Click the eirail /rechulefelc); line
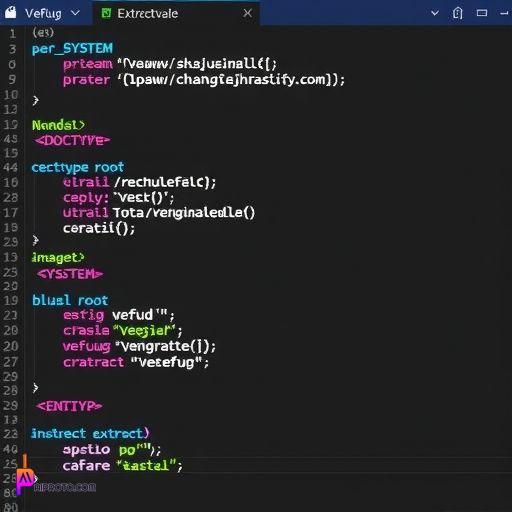Screen dimensions: 512x512 click(140, 182)
